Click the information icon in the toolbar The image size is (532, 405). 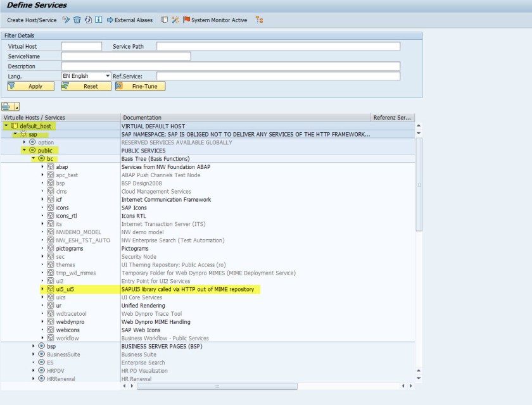99,20
